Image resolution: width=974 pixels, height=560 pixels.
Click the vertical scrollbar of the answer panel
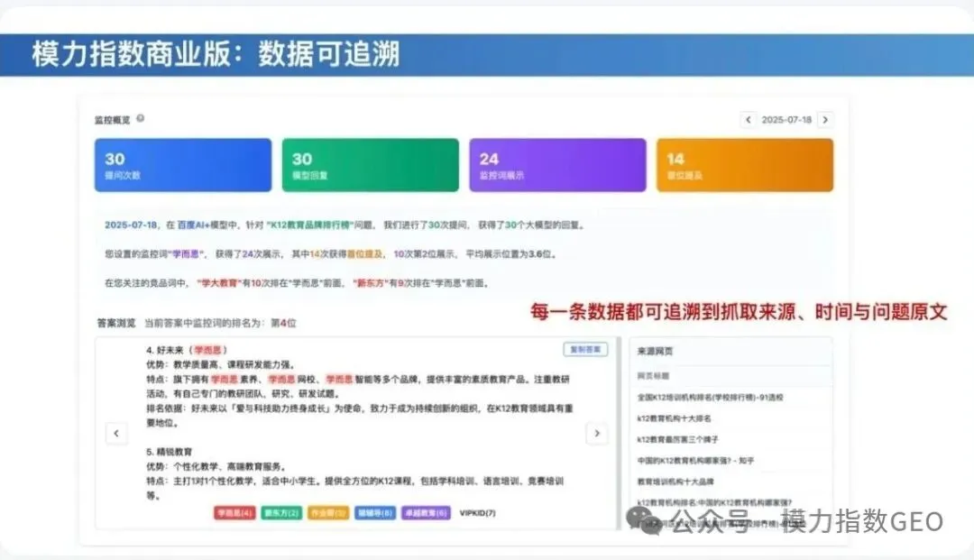click(x=619, y=434)
